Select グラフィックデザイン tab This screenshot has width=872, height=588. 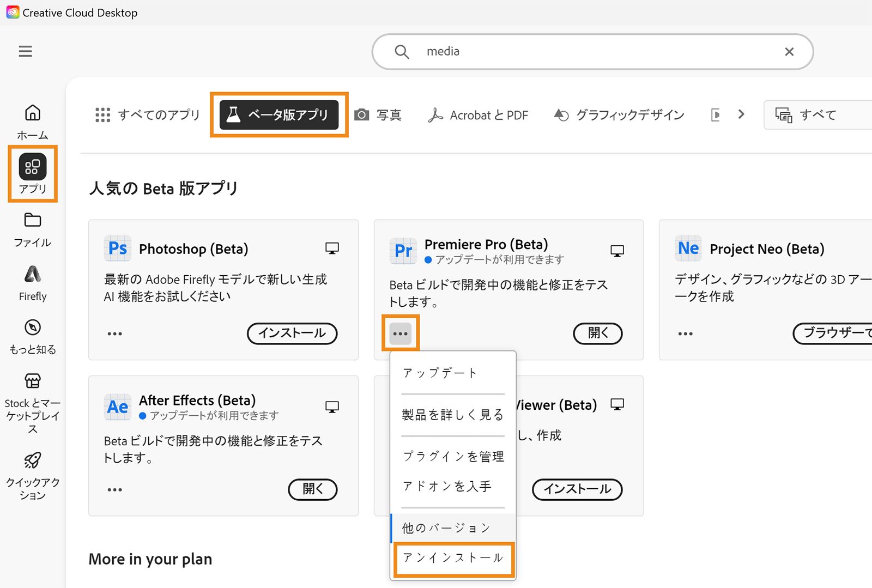tap(619, 115)
